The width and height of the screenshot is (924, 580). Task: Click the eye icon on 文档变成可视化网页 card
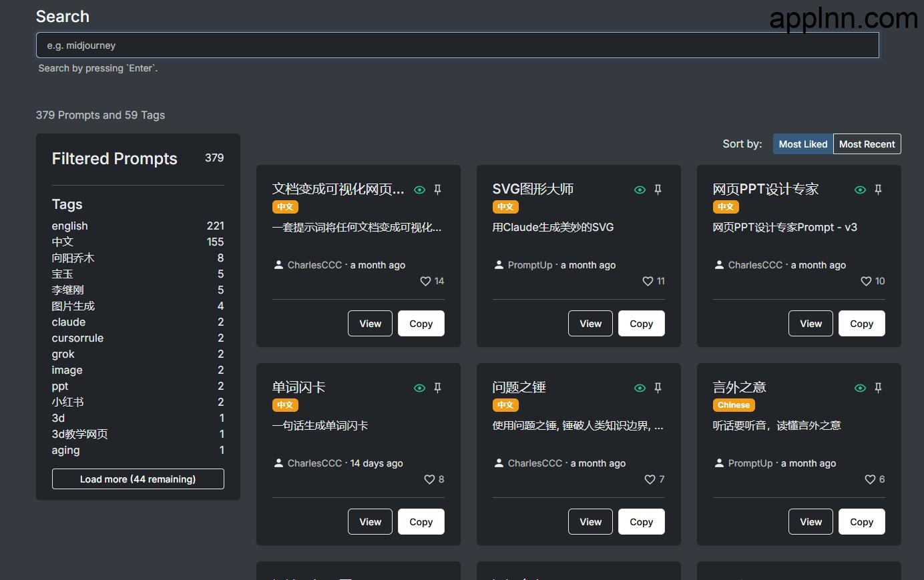pos(419,190)
